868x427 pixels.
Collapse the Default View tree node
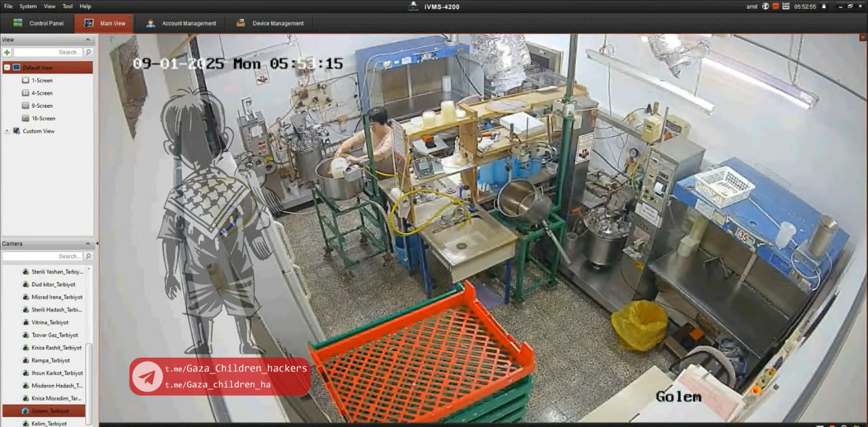7,68
